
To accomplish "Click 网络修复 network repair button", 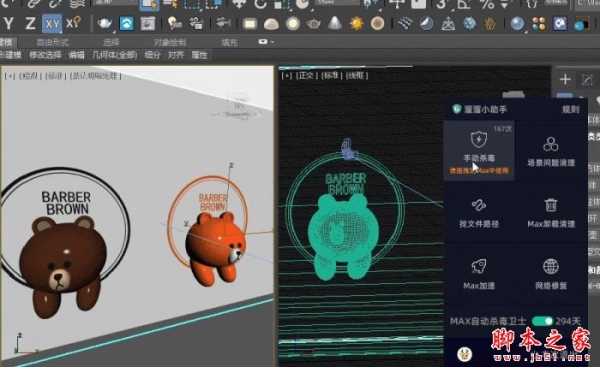I will point(551,274).
